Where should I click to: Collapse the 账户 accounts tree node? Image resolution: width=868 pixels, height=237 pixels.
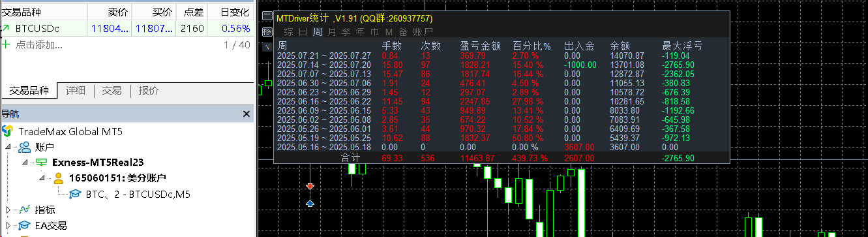tap(8, 147)
